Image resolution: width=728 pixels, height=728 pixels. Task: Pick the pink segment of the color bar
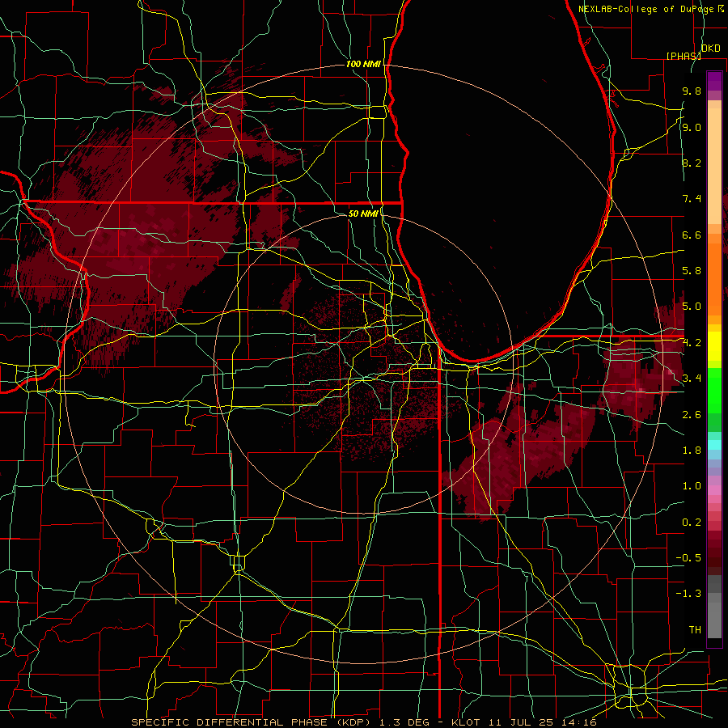714,490
